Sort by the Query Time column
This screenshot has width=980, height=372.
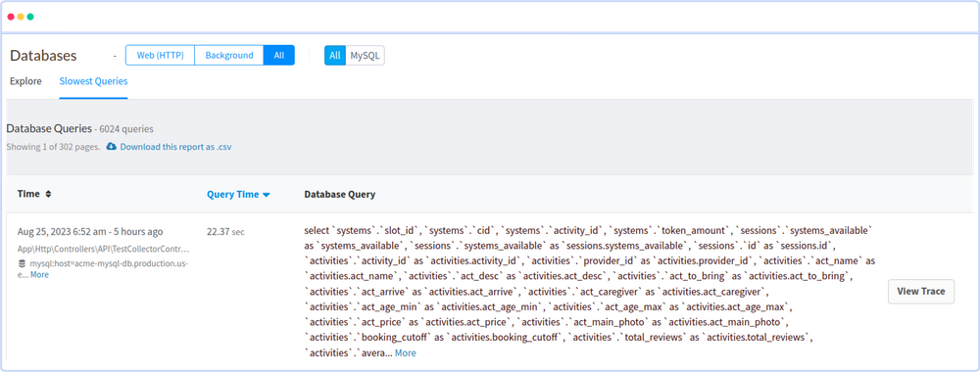tap(232, 194)
